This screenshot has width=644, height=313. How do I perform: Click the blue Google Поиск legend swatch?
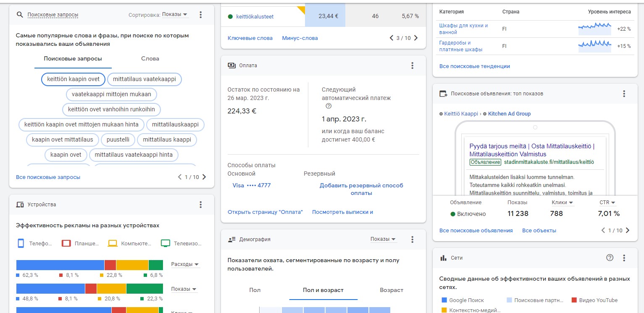coord(444,300)
